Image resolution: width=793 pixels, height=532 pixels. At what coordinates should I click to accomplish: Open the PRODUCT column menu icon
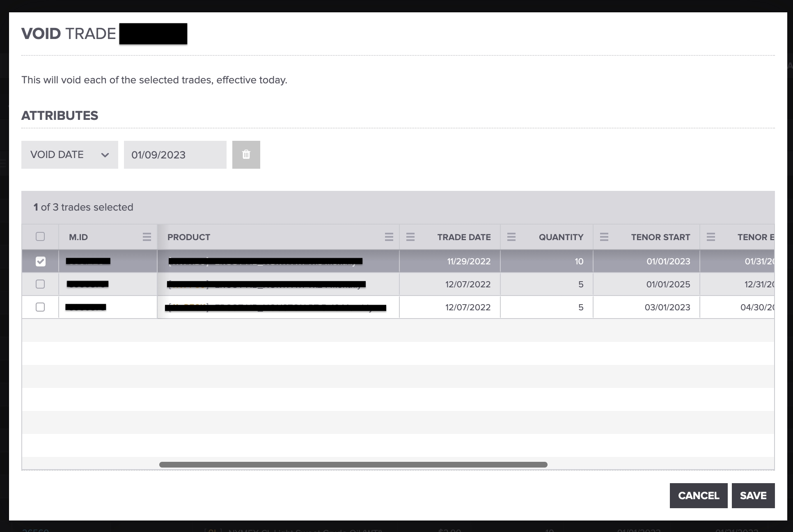(x=389, y=237)
